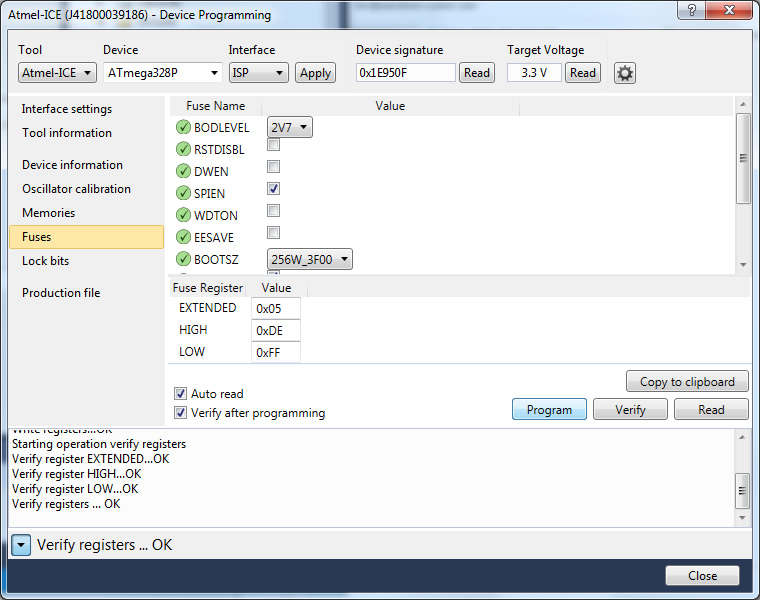Toggle the SPIEN fuse checkbox
Screen dimensions: 760x600
point(273,189)
